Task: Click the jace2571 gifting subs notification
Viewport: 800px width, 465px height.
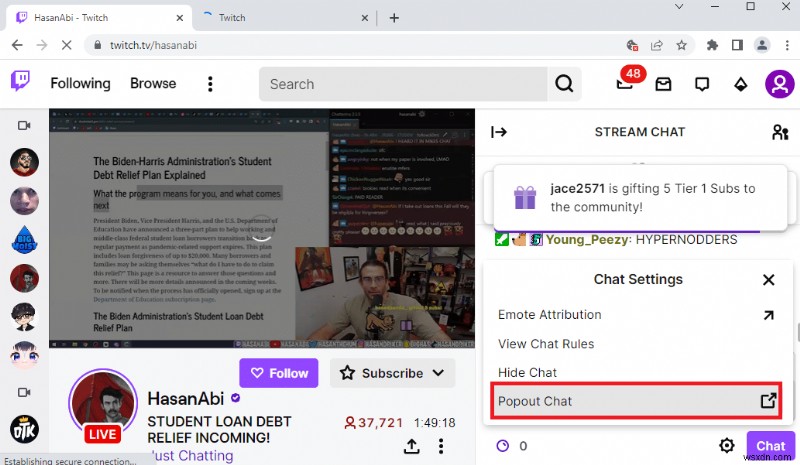Action: 640,198
